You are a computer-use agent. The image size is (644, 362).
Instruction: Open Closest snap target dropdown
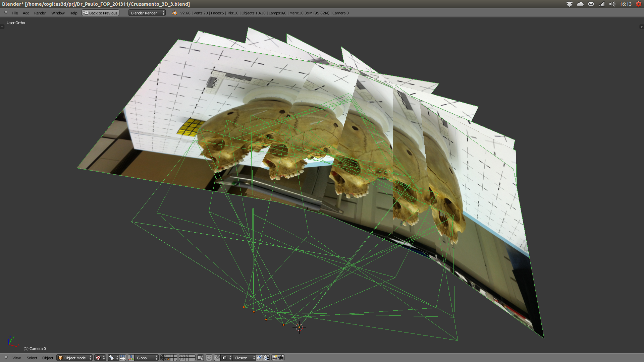point(244,358)
